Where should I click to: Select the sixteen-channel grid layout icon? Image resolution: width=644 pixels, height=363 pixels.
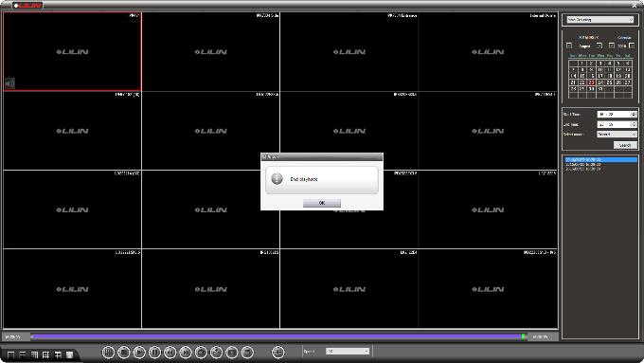[x=46, y=354]
